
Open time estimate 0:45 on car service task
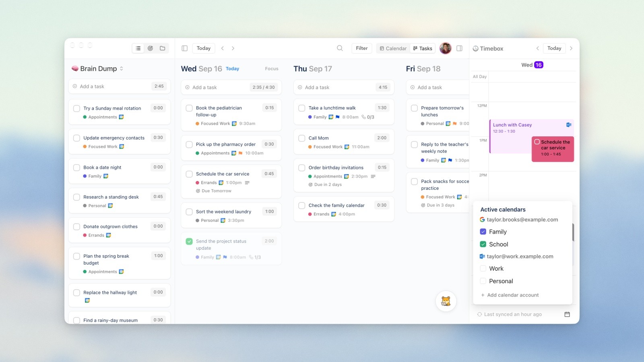269,174
